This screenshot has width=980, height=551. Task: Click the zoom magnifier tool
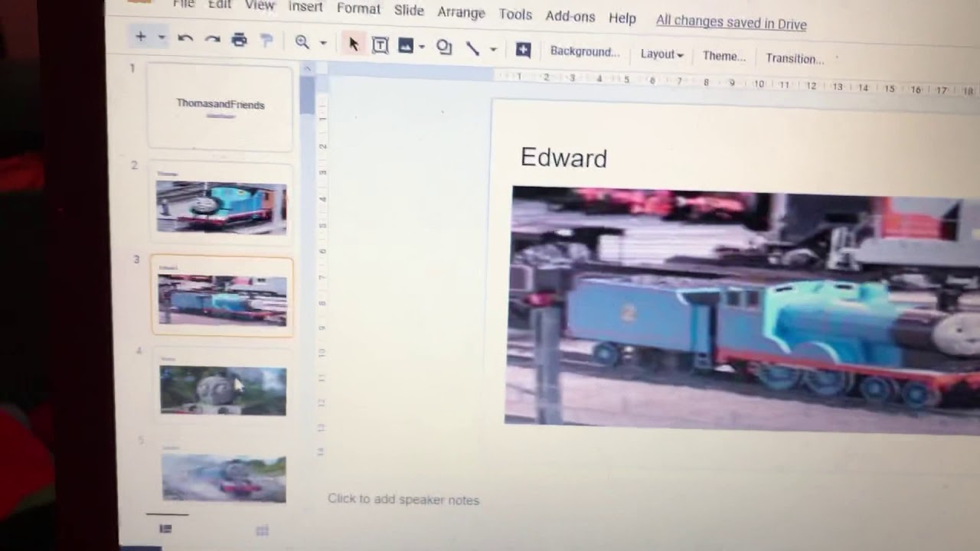(x=302, y=42)
